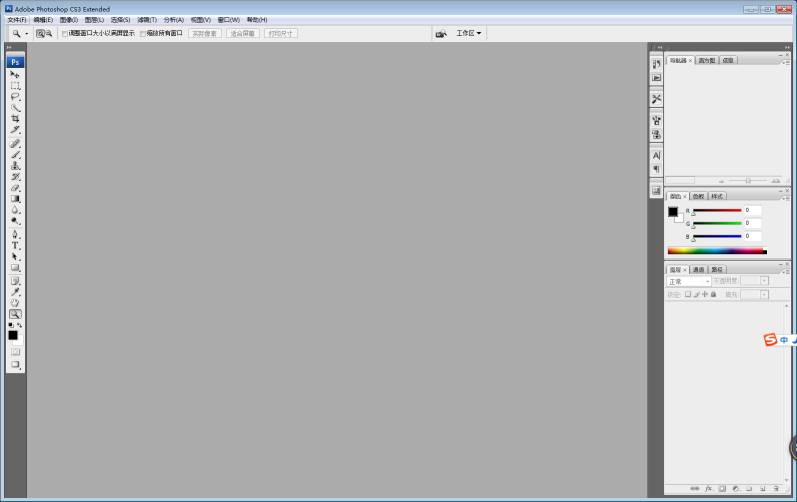Enable 调整窗口大小以满屏显示 checkbox
Screen dimensions: 797x502
click(65, 33)
